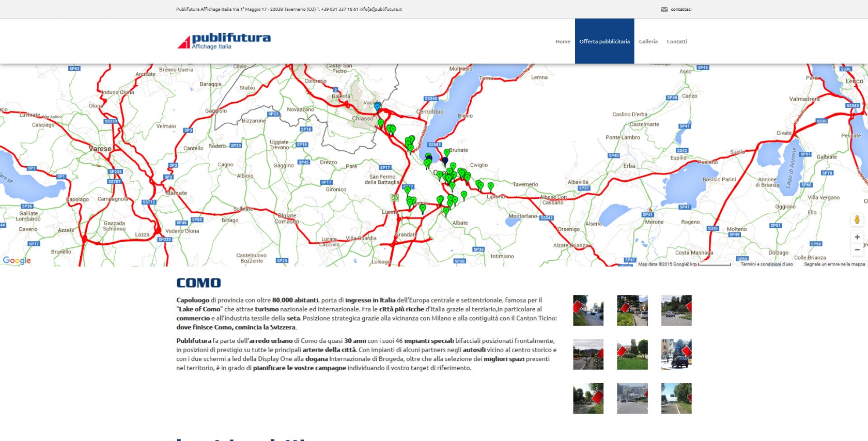This screenshot has height=441, width=868.
Task: Click the green marker above Lipomo label
Action: point(491,186)
